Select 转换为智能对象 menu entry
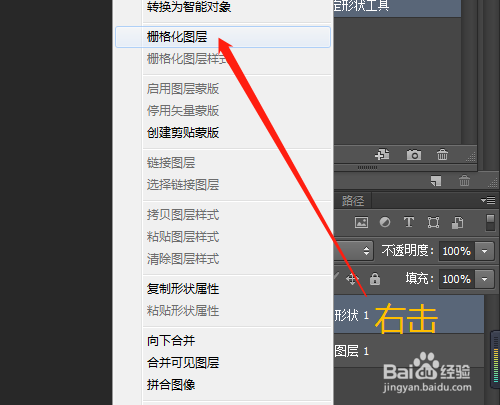The width and height of the screenshot is (500, 405). [189, 7]
